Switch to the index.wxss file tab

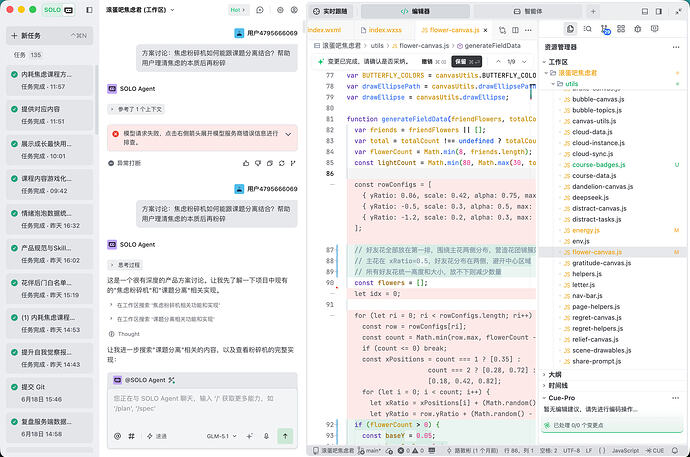click(x=381, y=30)
